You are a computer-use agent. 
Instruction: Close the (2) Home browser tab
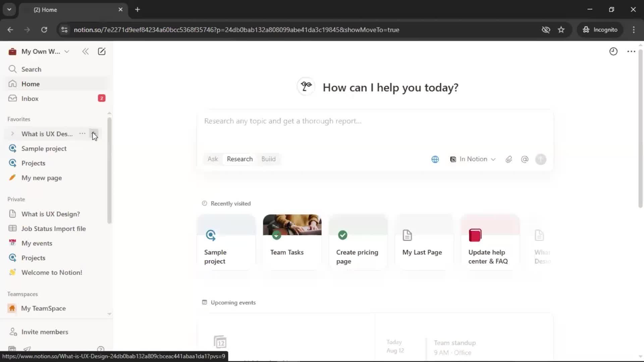(x=120, y=9)
